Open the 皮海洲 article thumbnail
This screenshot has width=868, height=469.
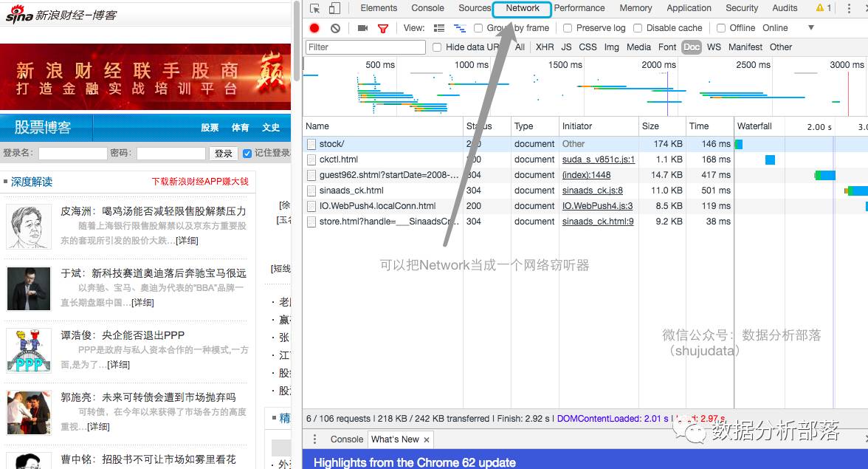click(29, 227)
